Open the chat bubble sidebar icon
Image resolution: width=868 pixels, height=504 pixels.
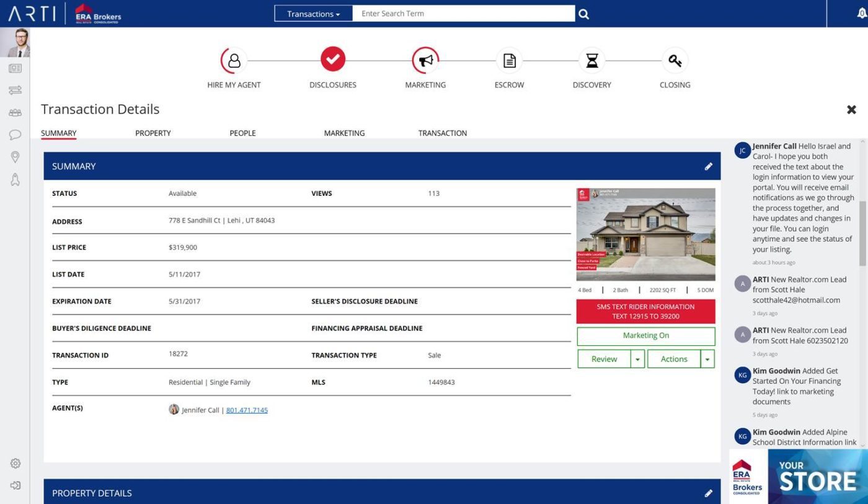coord(15,135)
